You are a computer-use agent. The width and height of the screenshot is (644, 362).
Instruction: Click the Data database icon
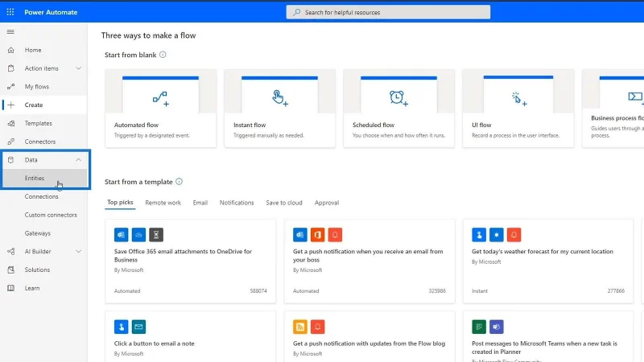click(x=11, y=160)
